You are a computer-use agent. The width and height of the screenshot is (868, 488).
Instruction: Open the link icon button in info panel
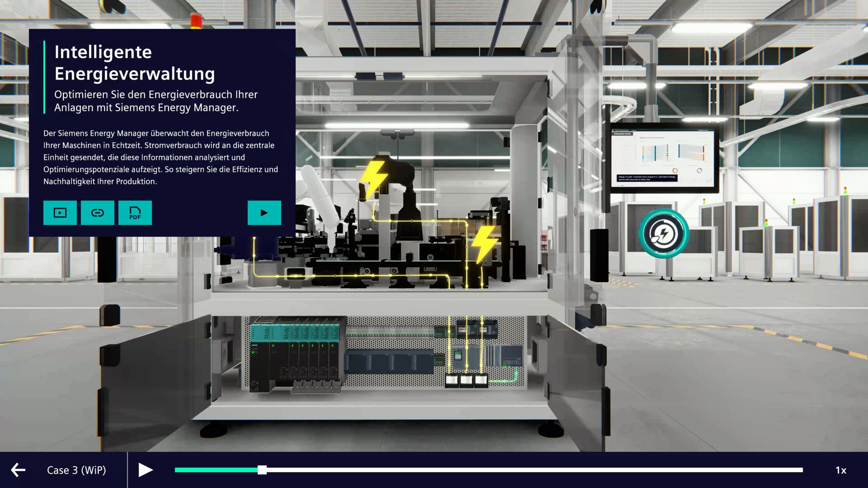98,213
